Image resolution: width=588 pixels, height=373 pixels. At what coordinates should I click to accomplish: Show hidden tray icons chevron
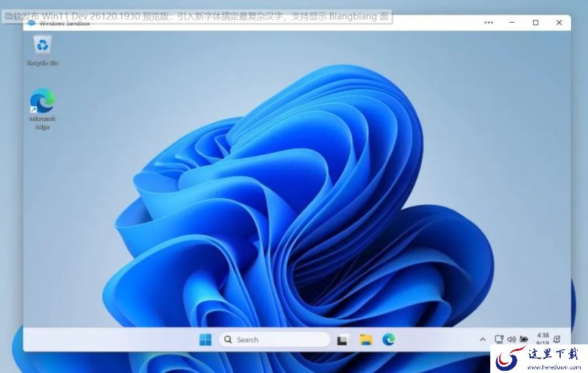[x=483, y=339]
